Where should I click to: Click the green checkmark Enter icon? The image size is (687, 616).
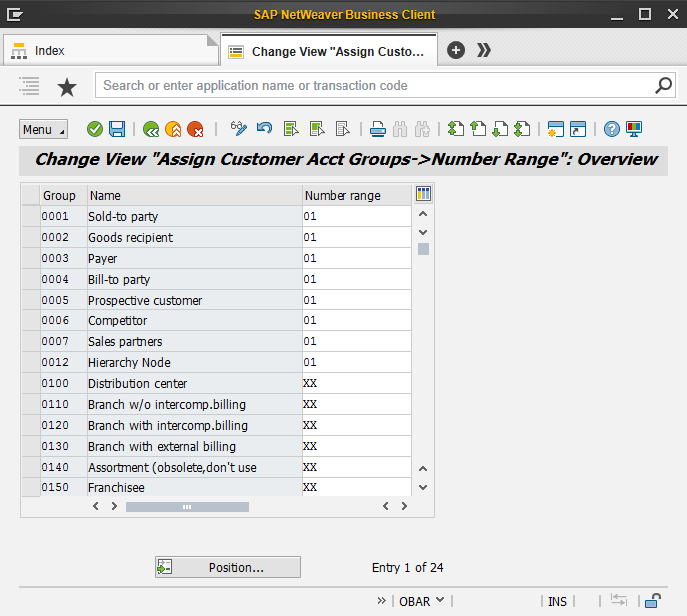coord(95,129)
